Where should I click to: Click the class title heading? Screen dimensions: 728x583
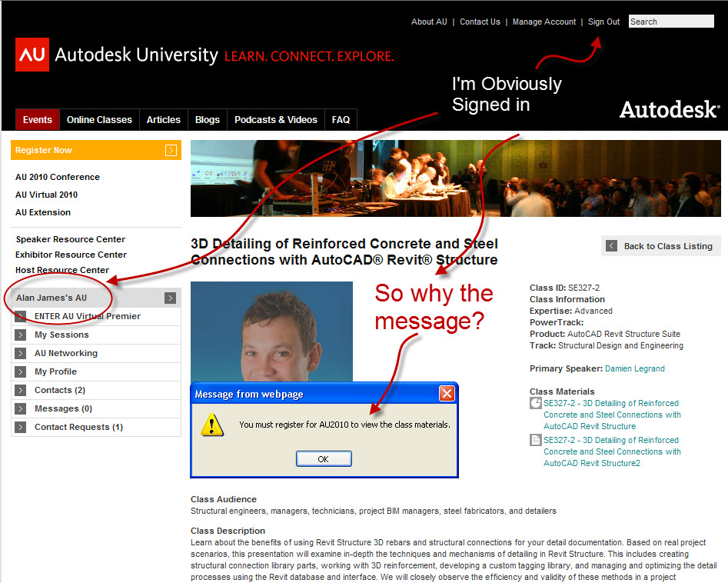[344, 252]
